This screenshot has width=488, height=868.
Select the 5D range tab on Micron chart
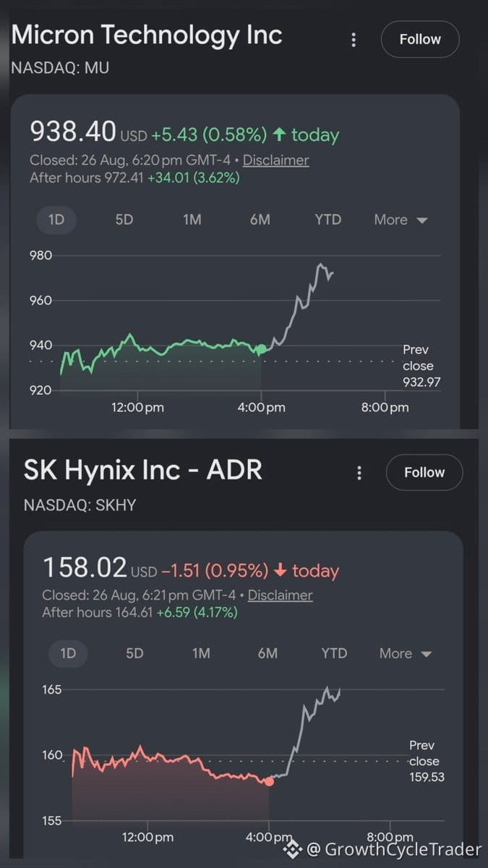124,220
